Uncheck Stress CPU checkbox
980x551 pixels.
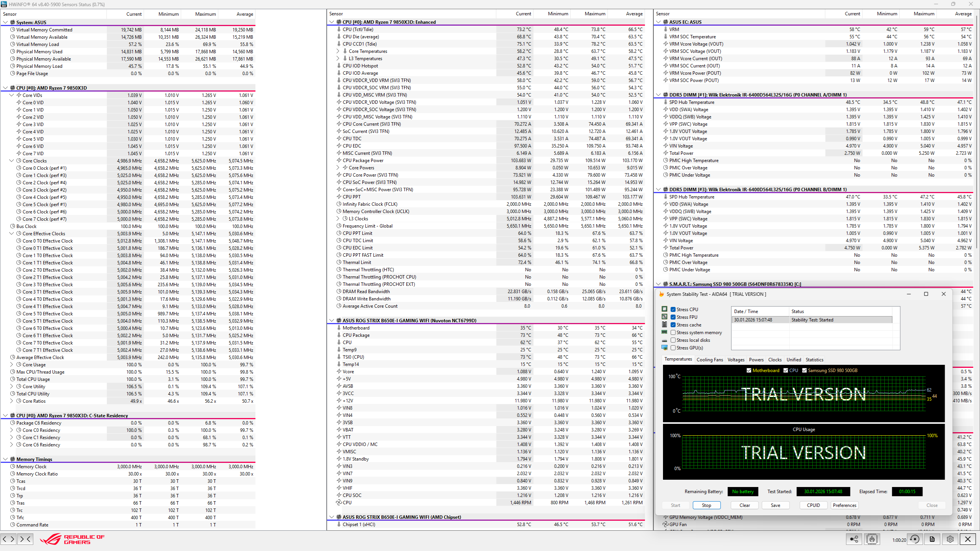pos(673,309)
